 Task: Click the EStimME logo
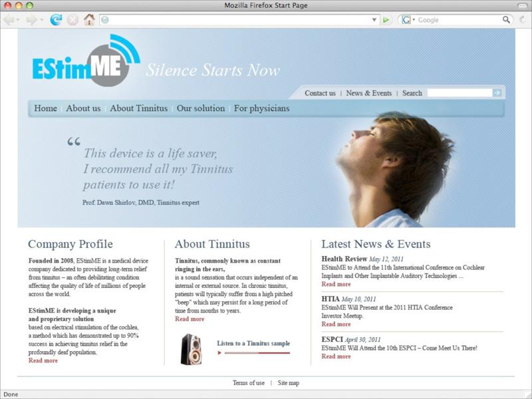(x=86, y=60)
